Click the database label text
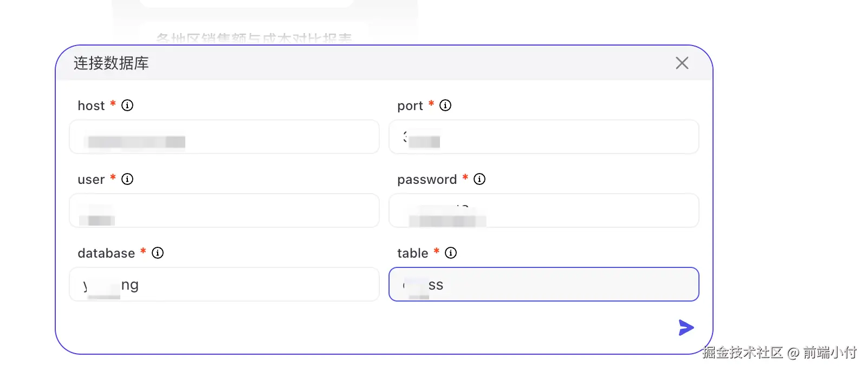Screen dimensions: 868x371 tap(106, 253)
